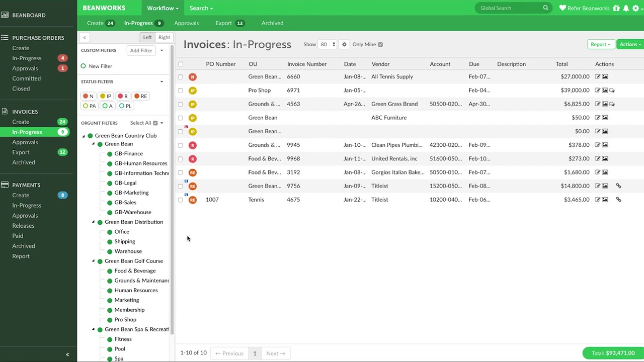
Task: Click the Global Search magnifier icon
Action: pos(546,8)
